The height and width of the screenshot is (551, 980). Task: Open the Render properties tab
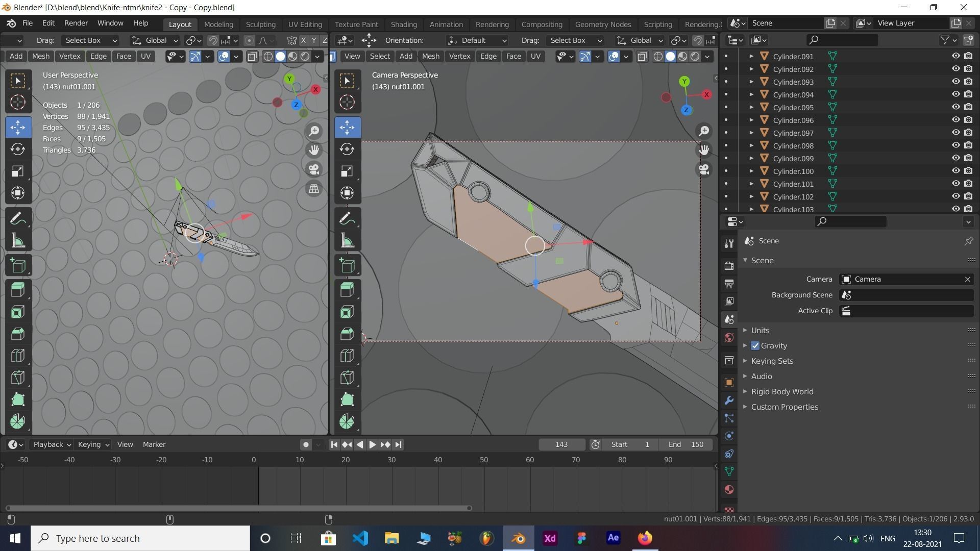(729, 265)
